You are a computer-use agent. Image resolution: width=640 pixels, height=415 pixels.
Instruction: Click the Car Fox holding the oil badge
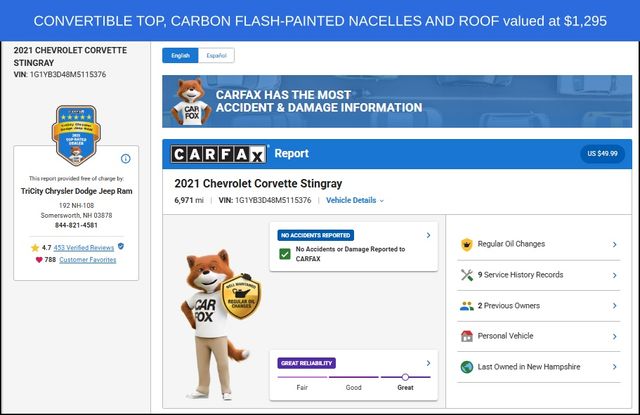pyautogui.click(x=220, y=325)
